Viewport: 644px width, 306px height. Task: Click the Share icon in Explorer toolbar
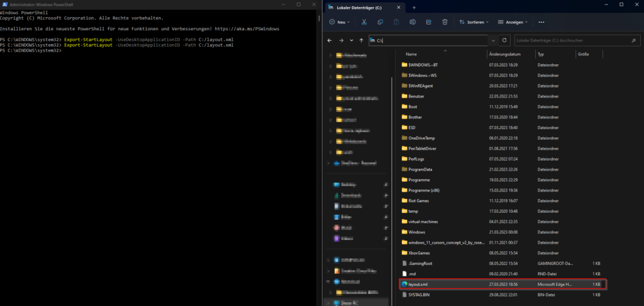click(x=429, y=22)
